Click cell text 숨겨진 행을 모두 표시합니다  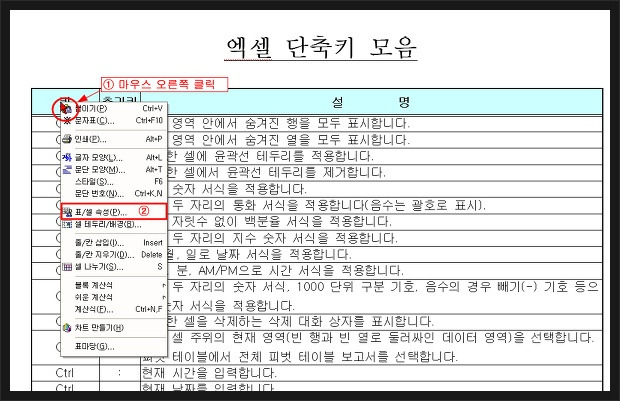pos(327,123)
